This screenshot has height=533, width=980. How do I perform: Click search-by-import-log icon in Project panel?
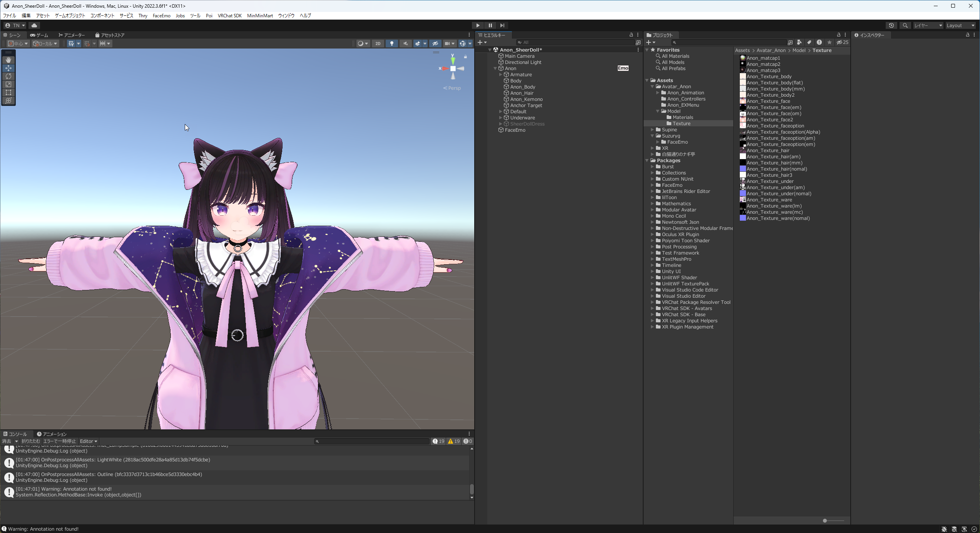819,42
